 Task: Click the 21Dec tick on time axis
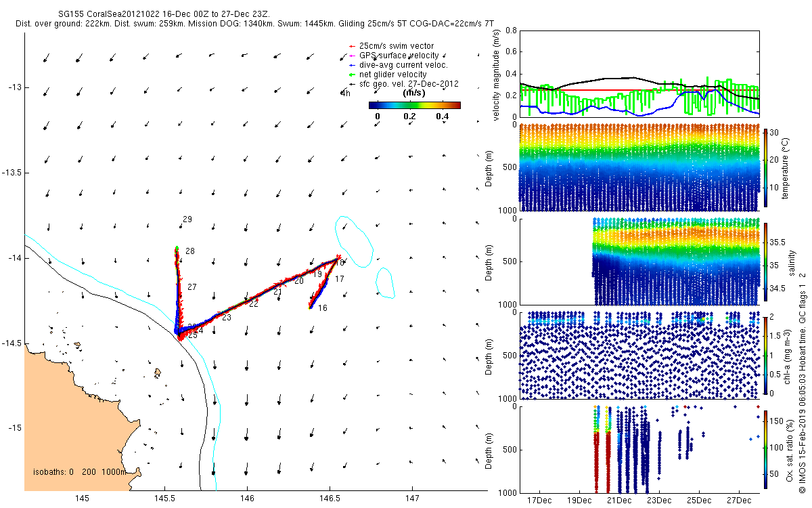(x=619, y=500)
